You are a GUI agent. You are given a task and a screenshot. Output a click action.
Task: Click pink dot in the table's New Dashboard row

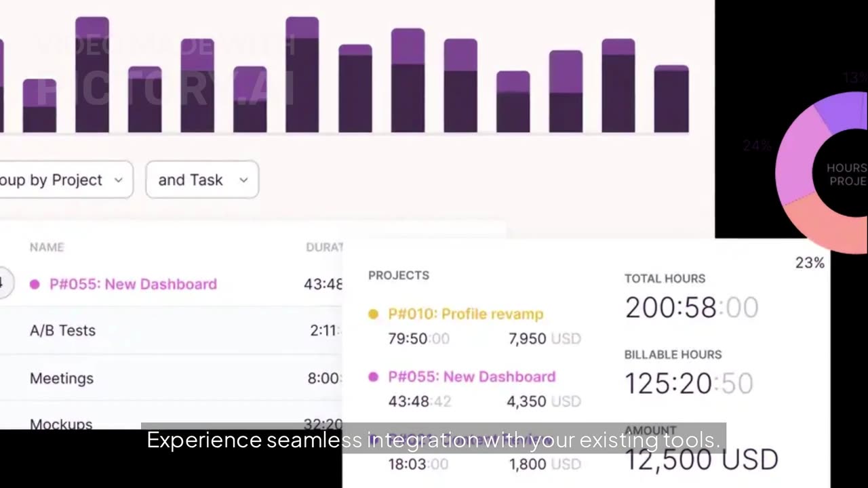[x=35, y=284]
